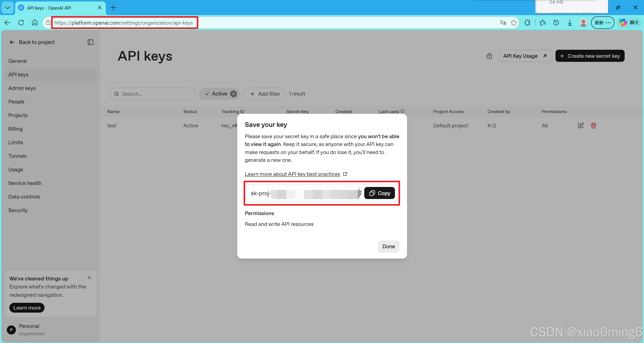This screenshot has height=343, width=644.
Task: Open API key best practices link
Action: (296, 174)
